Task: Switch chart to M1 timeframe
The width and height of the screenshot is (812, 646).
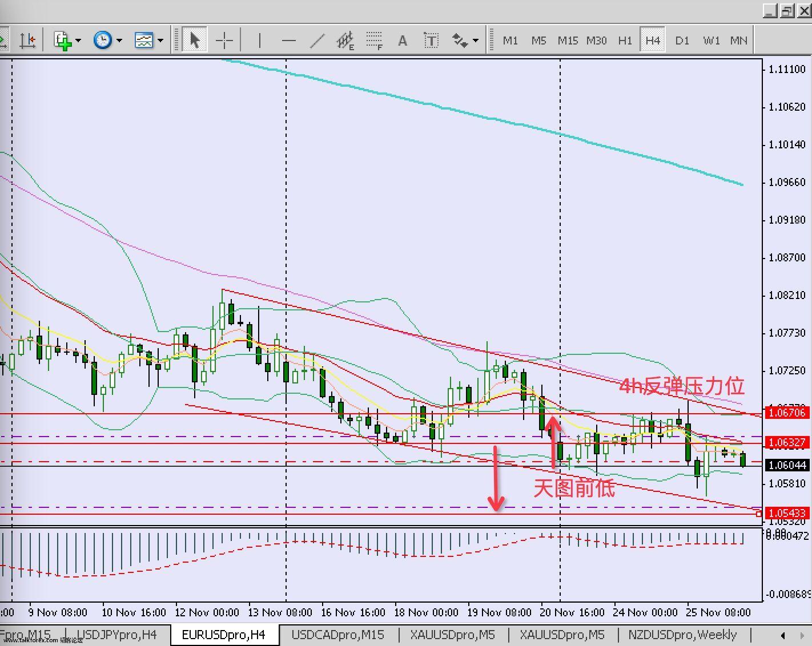Action: point(510,41)
